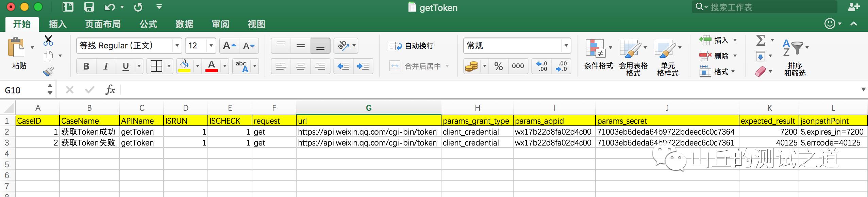
Task: Toggle 自动换行 wrap text
Action: (x=411, y=46)
